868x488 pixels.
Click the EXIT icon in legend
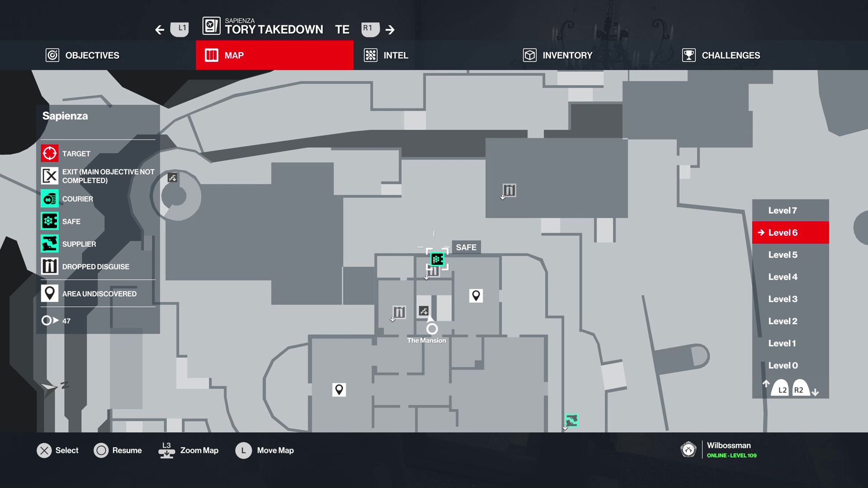(x=49, y=176)
